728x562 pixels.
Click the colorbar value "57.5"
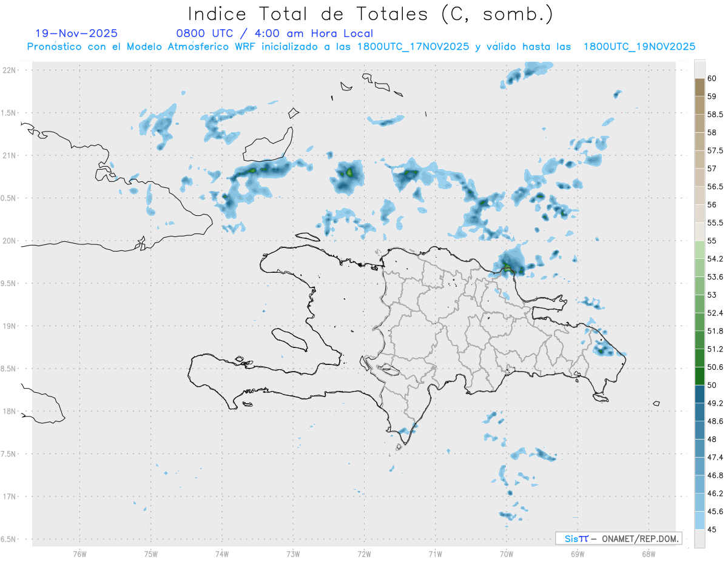coord(715,150)
